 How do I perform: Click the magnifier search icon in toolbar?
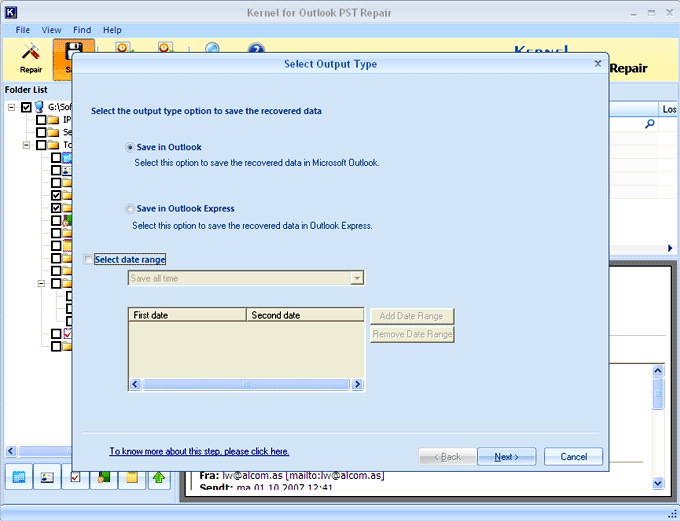tap(212, 47)
